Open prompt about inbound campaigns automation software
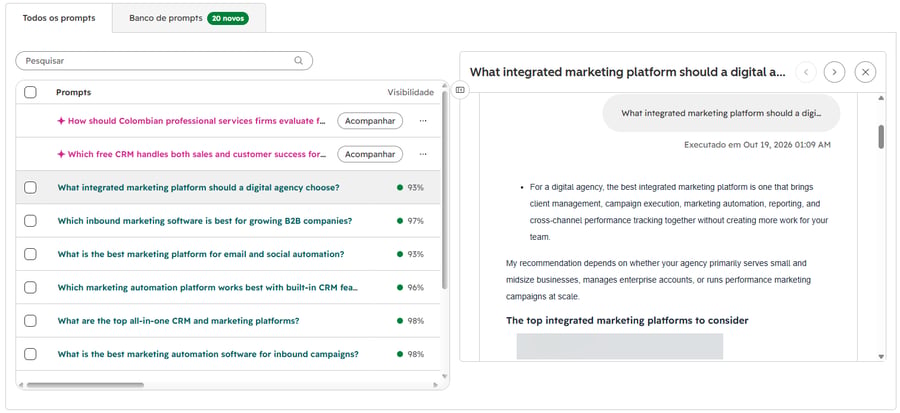 (x=208, y=354)
